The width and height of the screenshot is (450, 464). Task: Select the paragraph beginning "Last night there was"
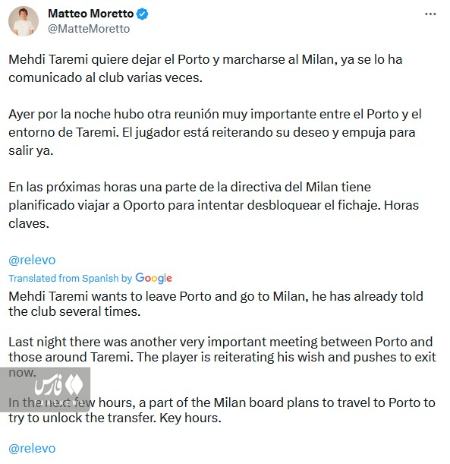tap(222, 357)
